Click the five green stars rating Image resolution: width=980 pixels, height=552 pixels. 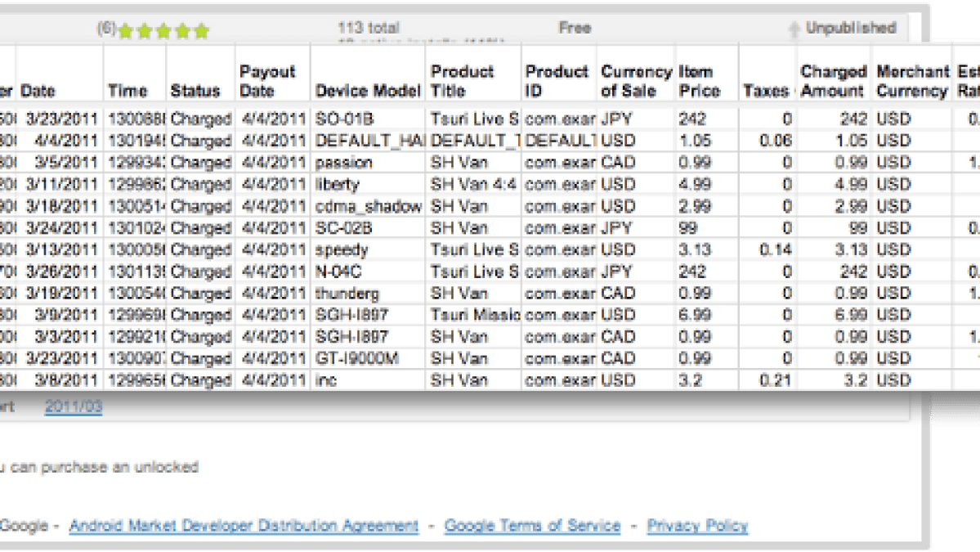[x=163, y=31]
